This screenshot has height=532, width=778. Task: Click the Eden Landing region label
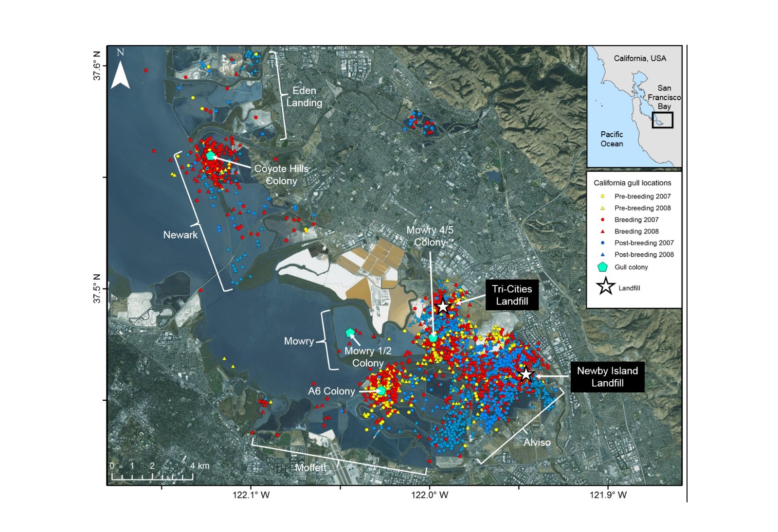click(x=304, y=97)
